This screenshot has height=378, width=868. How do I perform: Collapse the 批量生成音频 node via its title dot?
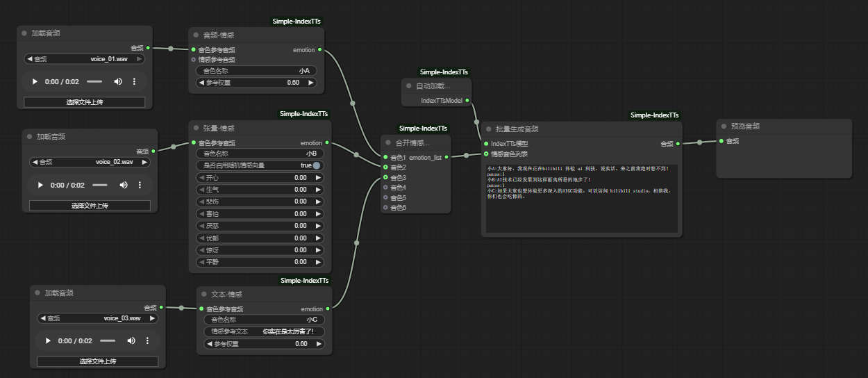click(x=488, y=129)
